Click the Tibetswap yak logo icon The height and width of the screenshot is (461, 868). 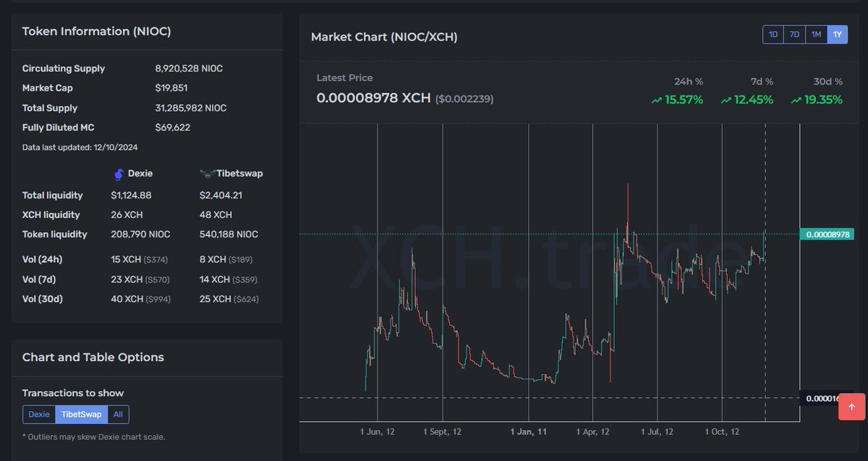click(x=206, y=174)
